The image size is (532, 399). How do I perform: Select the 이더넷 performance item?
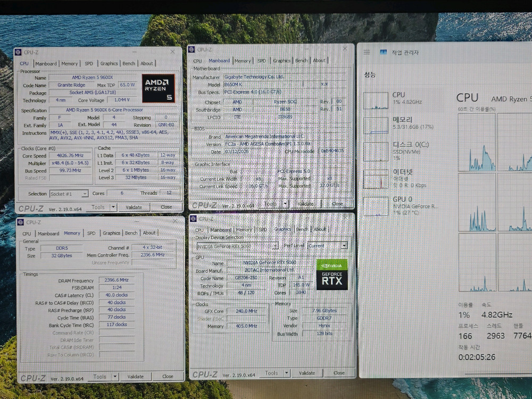point(403,178)
